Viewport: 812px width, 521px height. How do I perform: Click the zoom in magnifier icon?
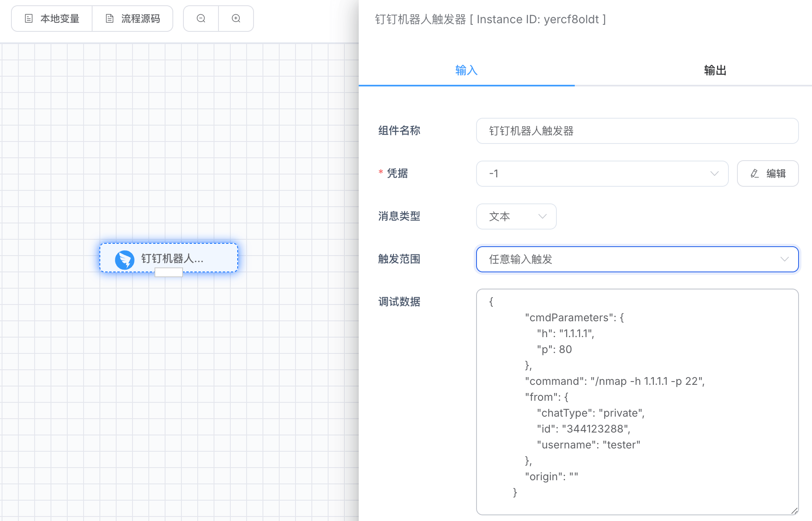pos(236,18)
